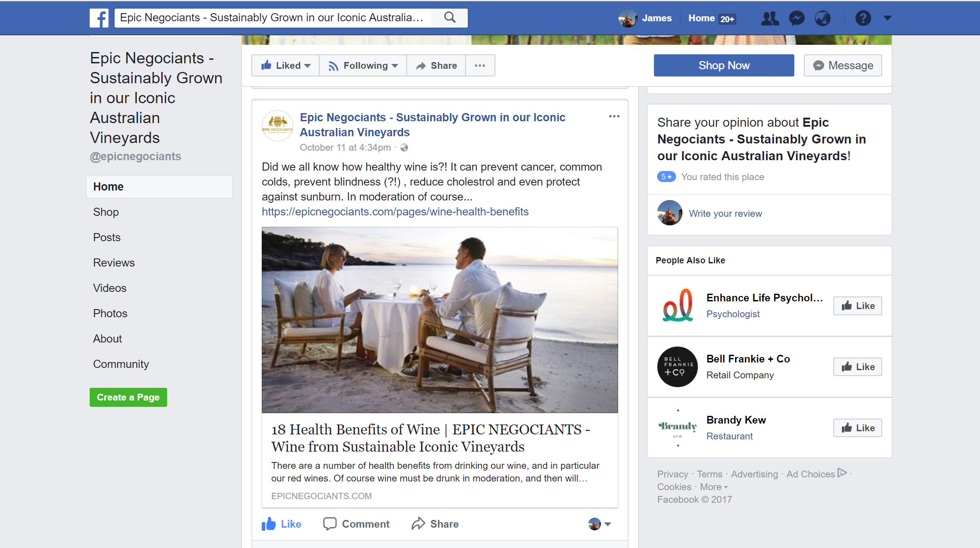The height and width of the screenshot is (548, 980).
Task: Like Brandy Kew page
Action: tap(858, 428)
